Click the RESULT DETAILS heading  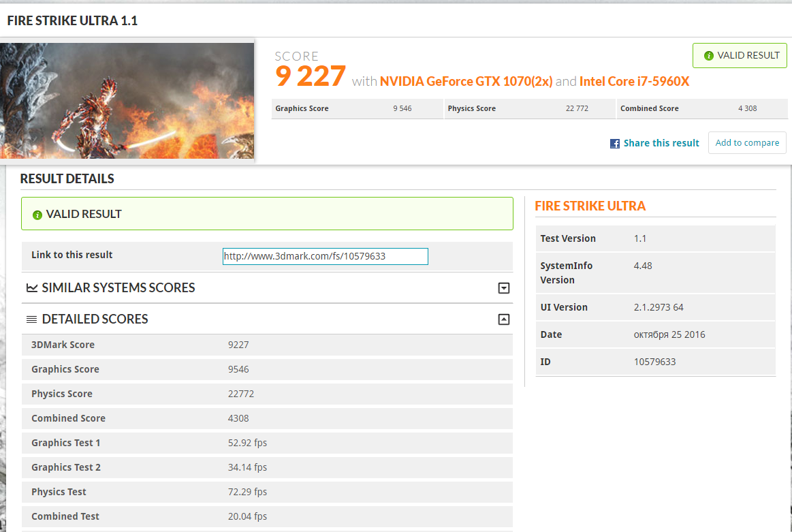(x=67, y=179)
